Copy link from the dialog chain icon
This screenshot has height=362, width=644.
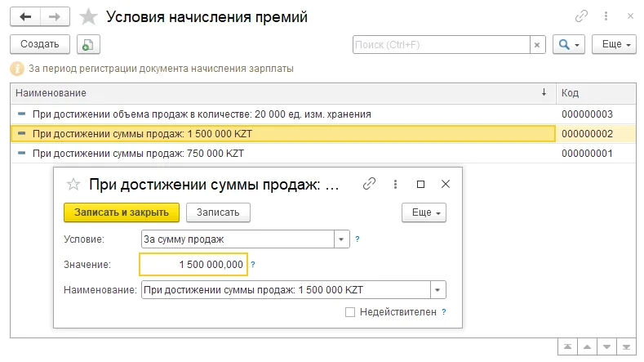tap(369, 184)
